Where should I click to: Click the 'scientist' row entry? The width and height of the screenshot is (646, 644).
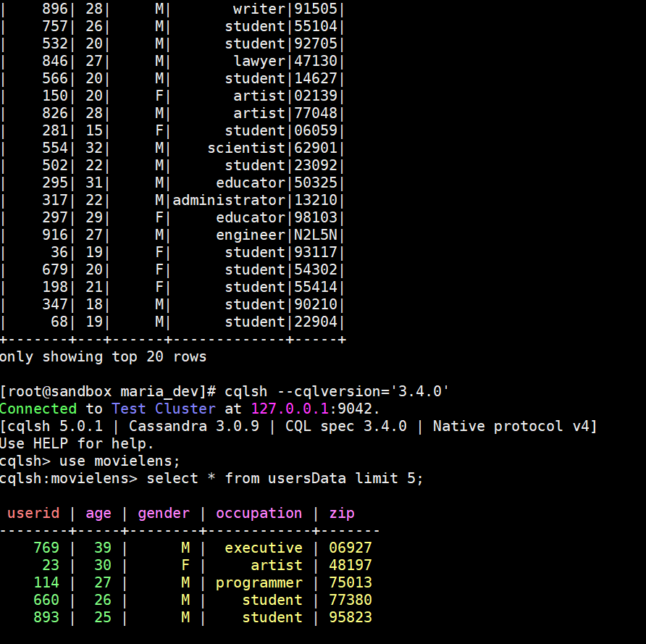246,148
